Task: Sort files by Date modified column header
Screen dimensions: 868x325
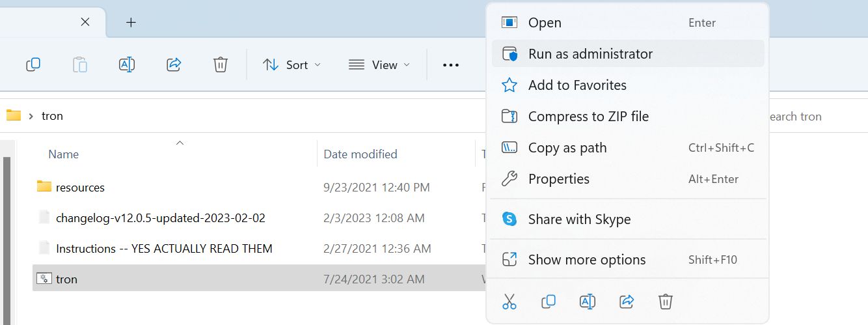Action: pos(360,154)
